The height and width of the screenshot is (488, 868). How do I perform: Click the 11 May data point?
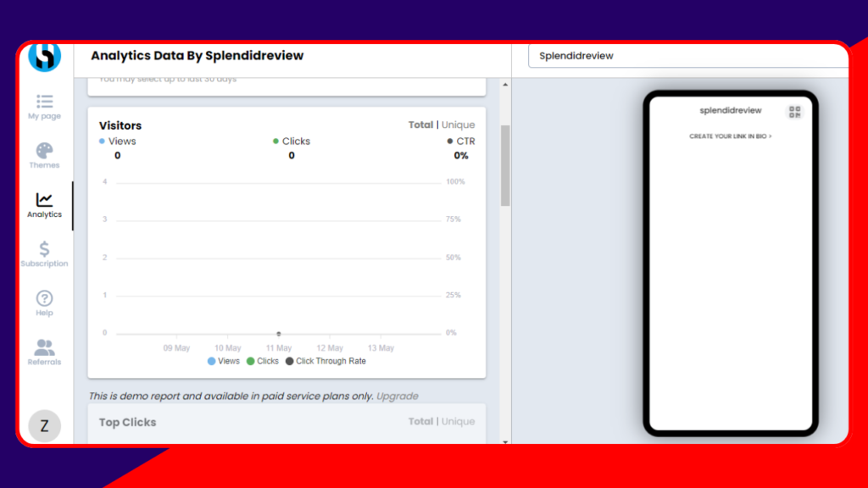279,334
